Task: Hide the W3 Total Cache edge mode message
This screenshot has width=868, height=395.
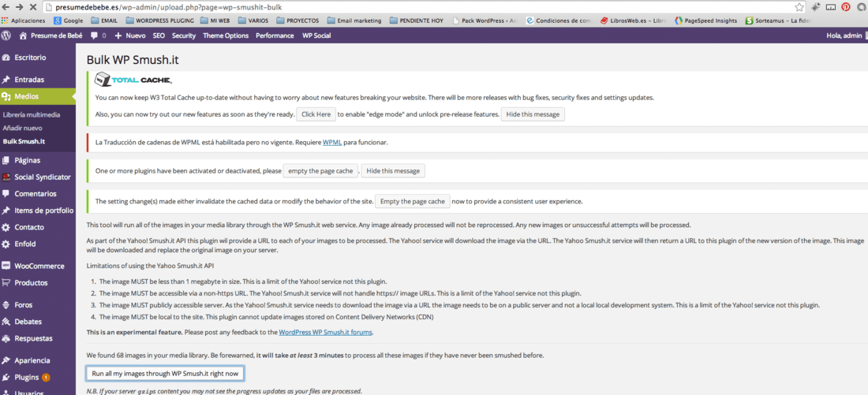Action: [533, 114]
